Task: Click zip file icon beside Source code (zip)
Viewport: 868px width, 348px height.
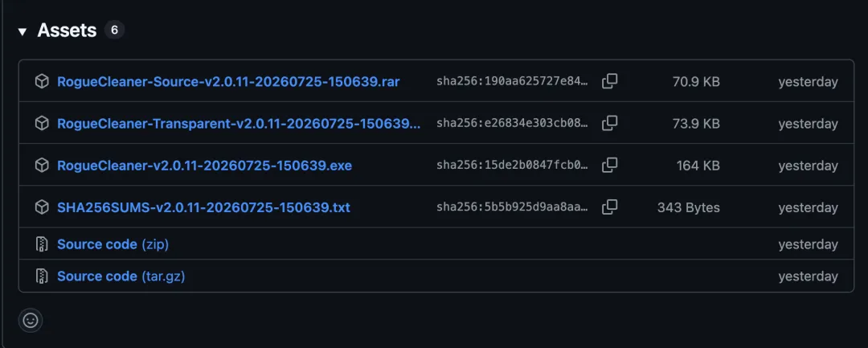Action: tap(42, 244)
